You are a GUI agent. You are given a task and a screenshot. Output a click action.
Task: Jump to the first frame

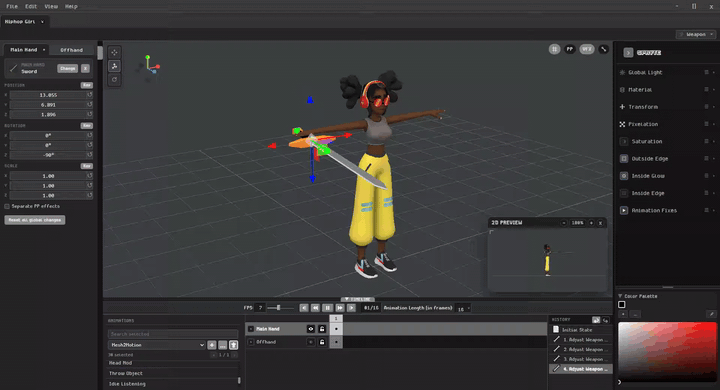pos(304,308)
